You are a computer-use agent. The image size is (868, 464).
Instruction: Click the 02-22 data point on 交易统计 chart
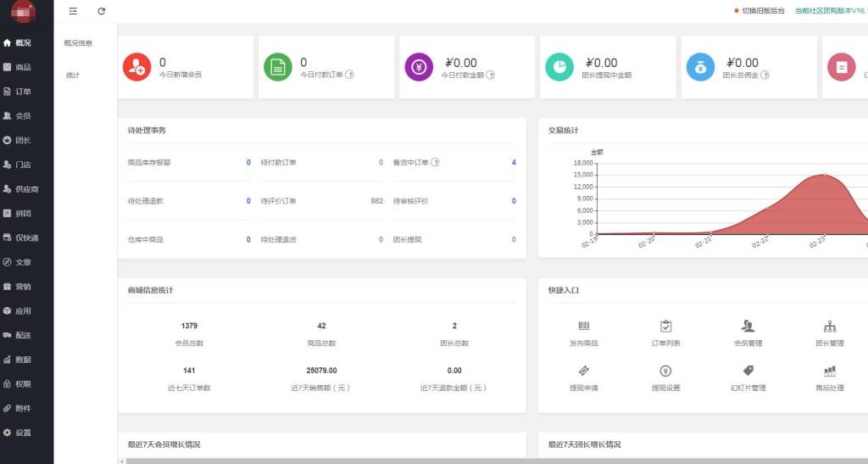coord(768,208)
